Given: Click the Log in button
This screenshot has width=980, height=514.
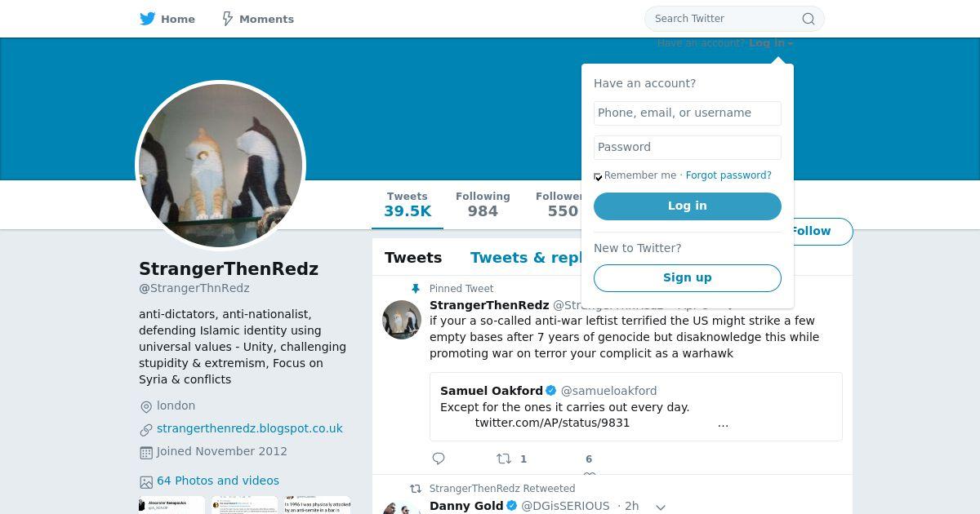Looking at the screenshot, I should [x=688, y=206].
